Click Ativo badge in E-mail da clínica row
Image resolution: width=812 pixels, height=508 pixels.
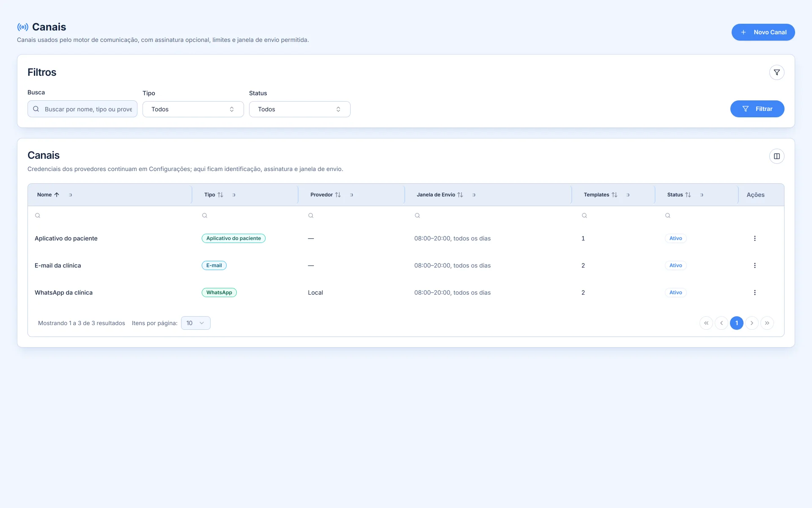pyautogui.click(x=675, y=265)
